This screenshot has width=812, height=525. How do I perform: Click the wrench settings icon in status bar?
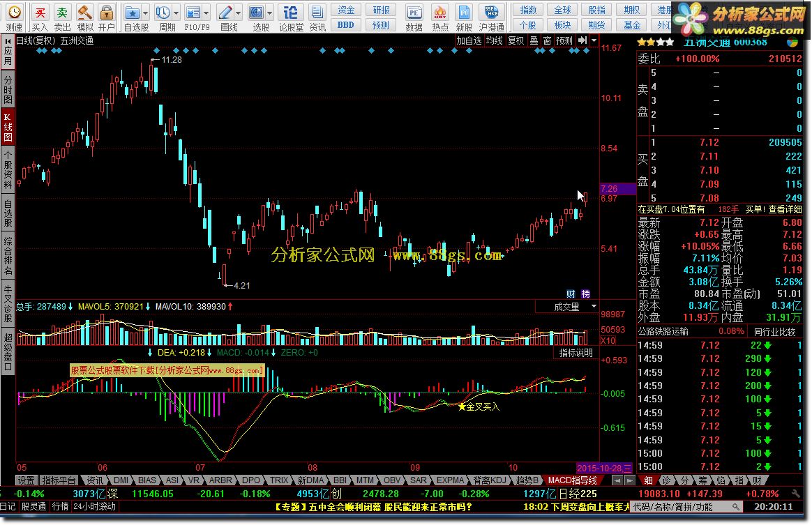coord(795,494)
